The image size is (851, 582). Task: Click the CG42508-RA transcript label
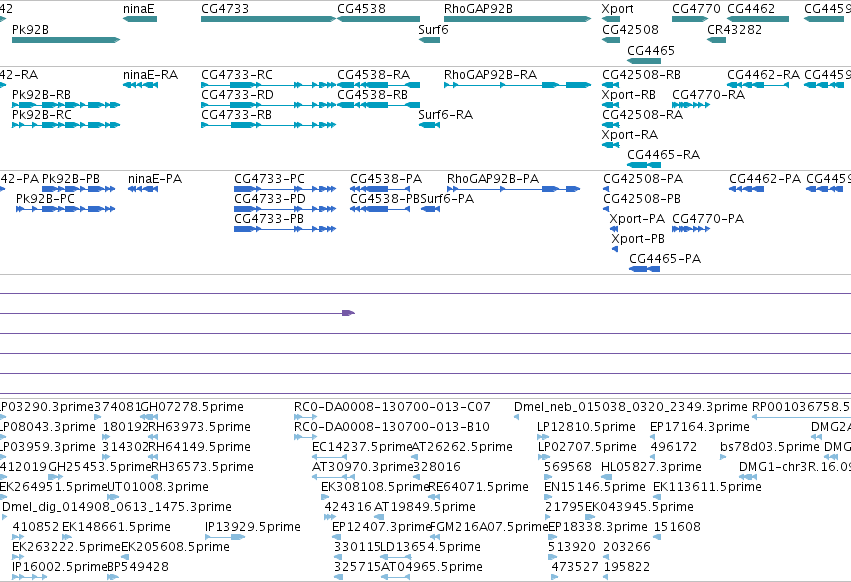pyautogui.click(x=643, y=115)
